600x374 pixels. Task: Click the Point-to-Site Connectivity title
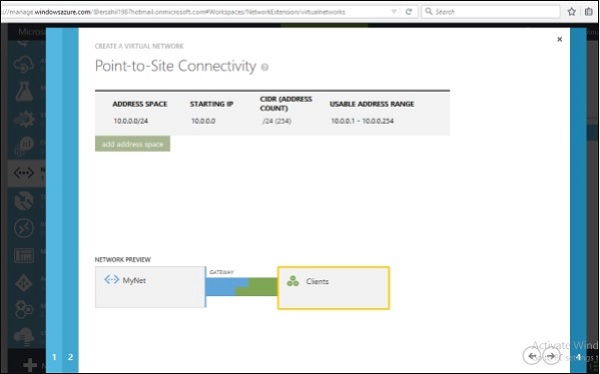(175, 66)
